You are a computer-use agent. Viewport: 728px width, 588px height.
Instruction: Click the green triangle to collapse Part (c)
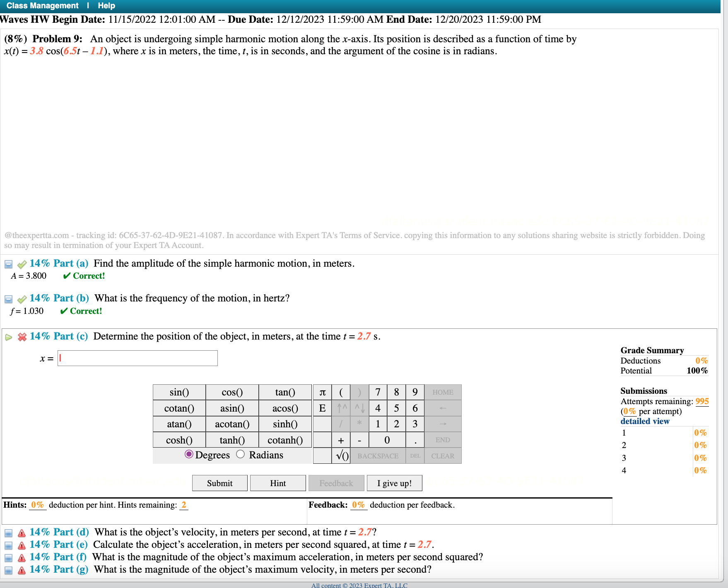[8, 337]
